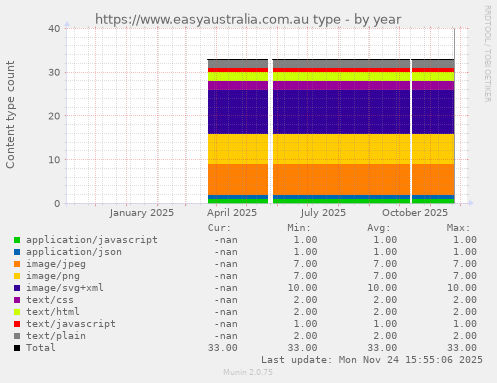Viewport: 497px width, 383px height.
Task: Click the 'image/png' legend label
Action: [x=53, y=276]
